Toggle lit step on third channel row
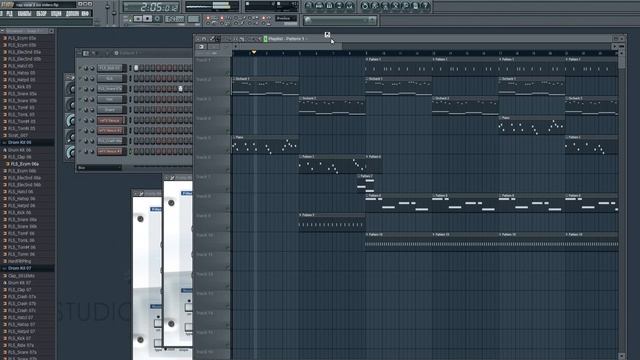 (x=180, y=89)
